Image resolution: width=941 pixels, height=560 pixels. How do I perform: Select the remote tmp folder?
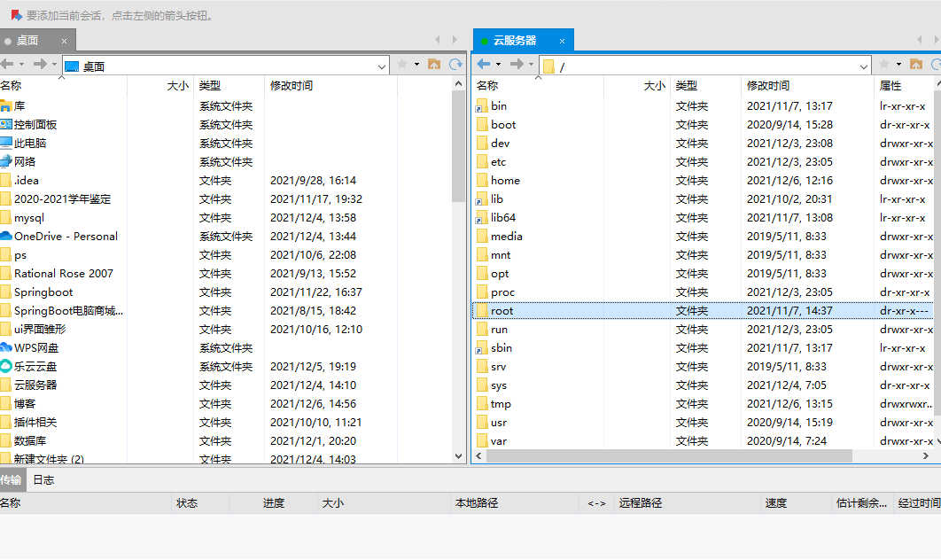coord(494,404)
